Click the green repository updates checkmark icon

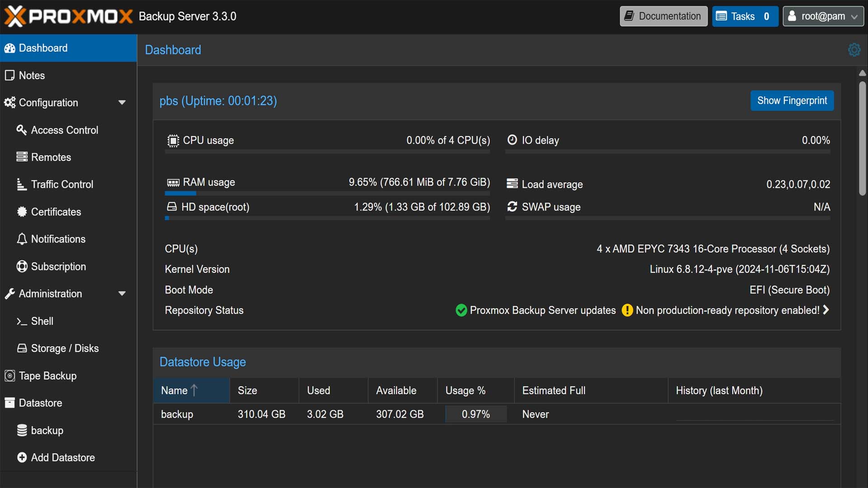coord(461,310)
